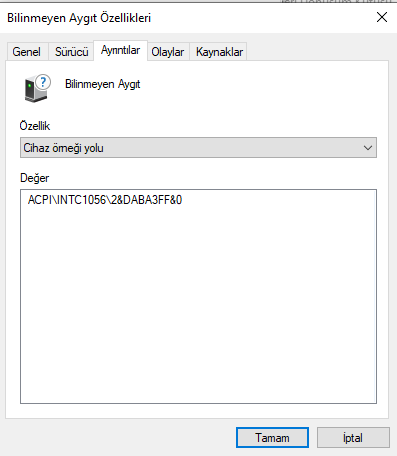Go to the Olaylar tab
The image size is (397, 456).
click(168, 52)
